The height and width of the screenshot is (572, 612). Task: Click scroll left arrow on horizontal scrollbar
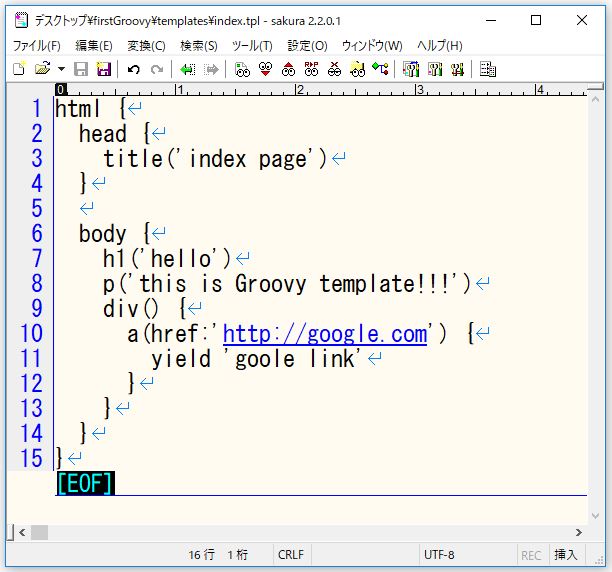(22, 532)
